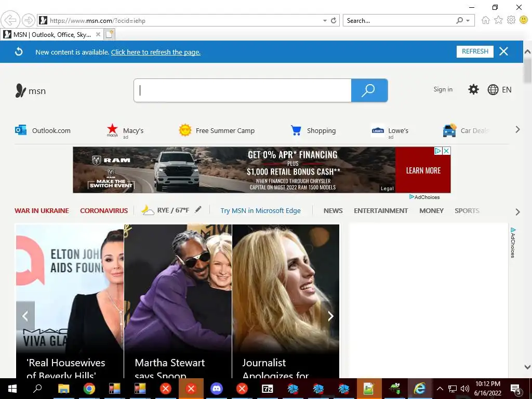Open the WAR IN UKRAINE section

point(42,211)
